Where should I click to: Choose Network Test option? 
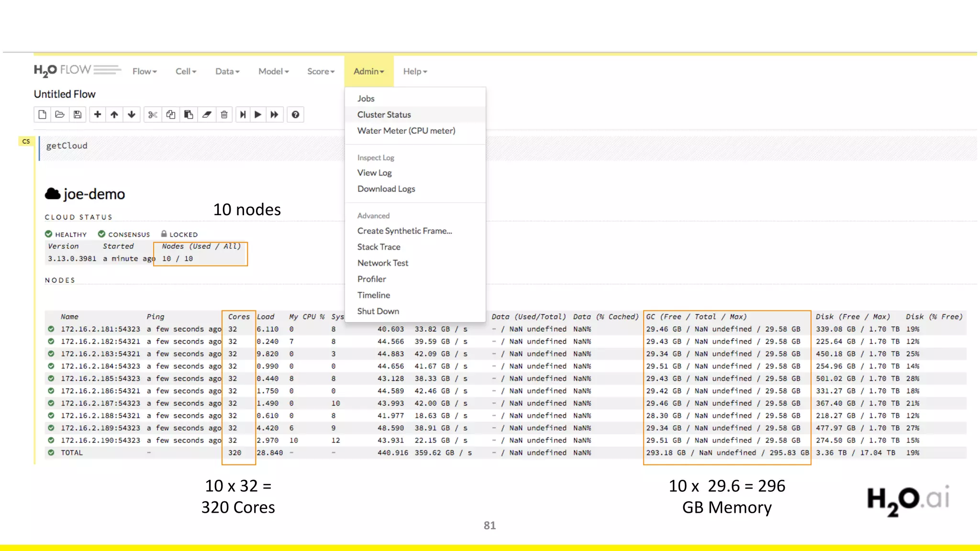(383, 263)
